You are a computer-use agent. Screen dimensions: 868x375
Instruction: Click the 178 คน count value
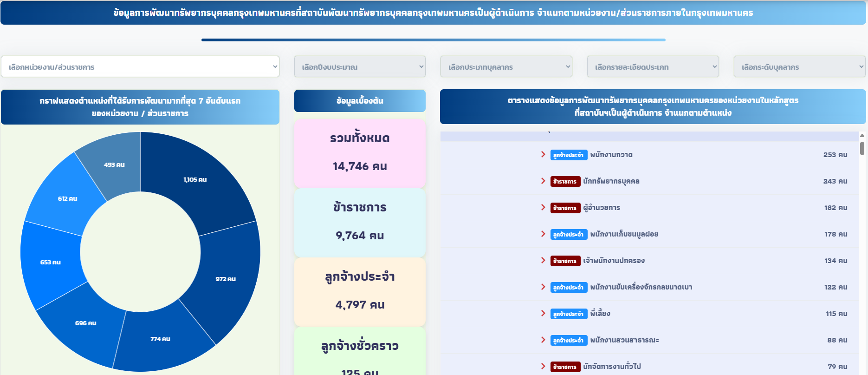click(836, 234)
